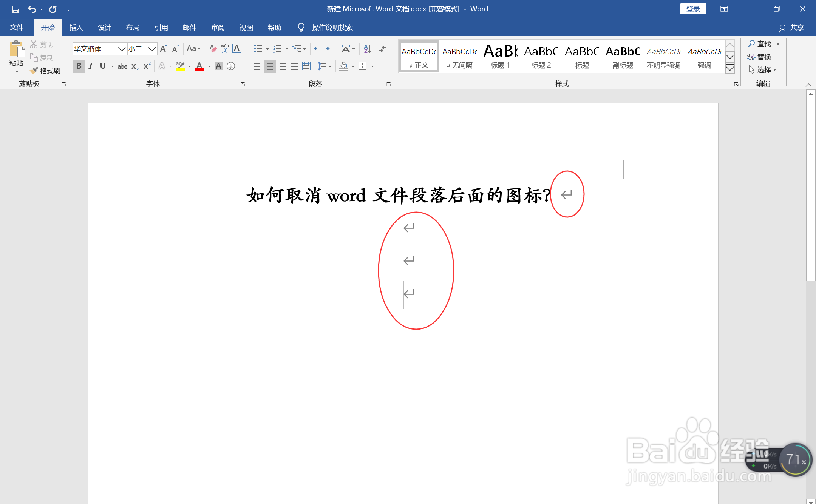Click the shading paint bucket icon
Viewport: 816px width, 504px height.
tap(343, 66)
